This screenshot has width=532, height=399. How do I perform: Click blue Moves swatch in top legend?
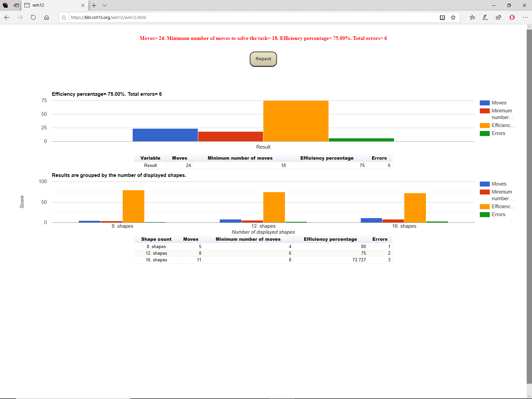[x=484, y=103]
